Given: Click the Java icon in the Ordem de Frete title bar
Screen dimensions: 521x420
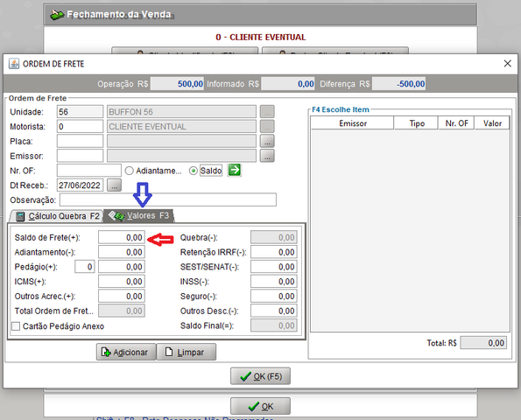Looking at the screenshot, I should pyautogui.click(x=14, y=63).
